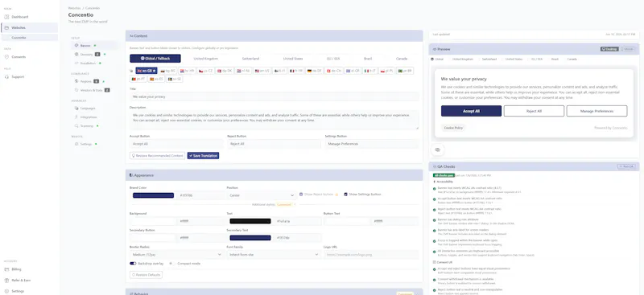
Task: Toggle the Show Reject button checkbox
Action: [301, 194]
